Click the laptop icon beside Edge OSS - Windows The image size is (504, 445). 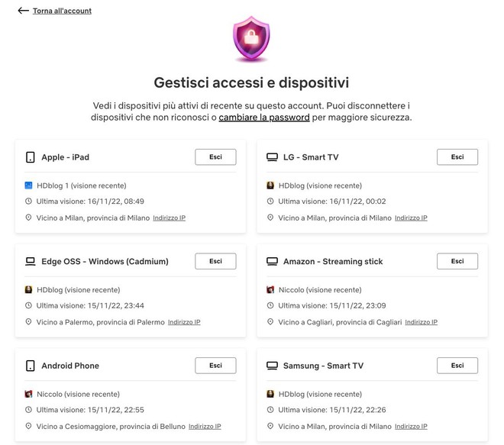pos(31,261)
